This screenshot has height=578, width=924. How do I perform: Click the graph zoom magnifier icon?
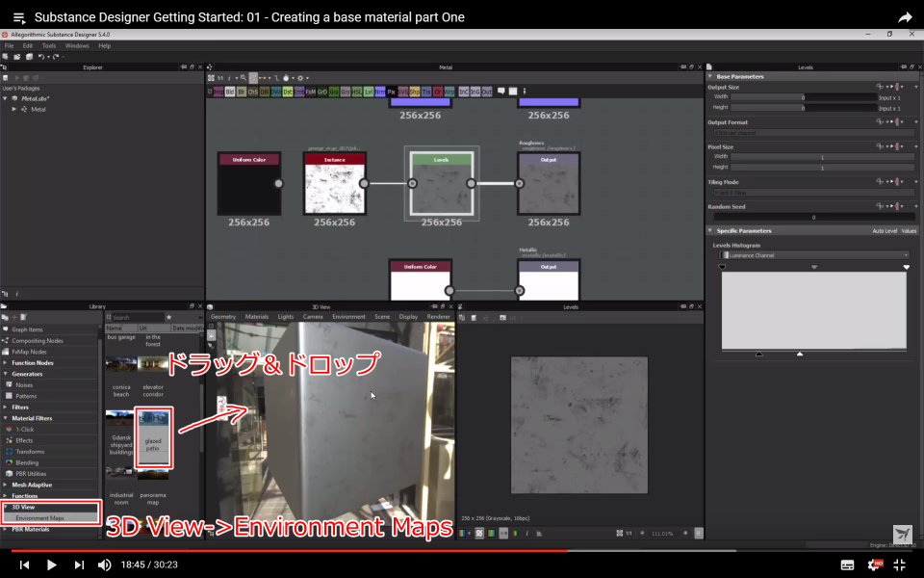(244, 78)
